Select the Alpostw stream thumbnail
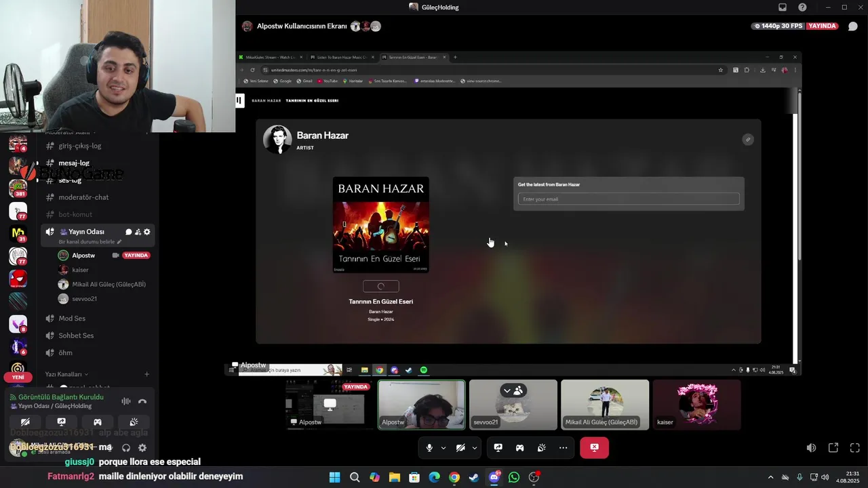Image resolution: width=868 pixels, height=488 pixels. point(329,405)
